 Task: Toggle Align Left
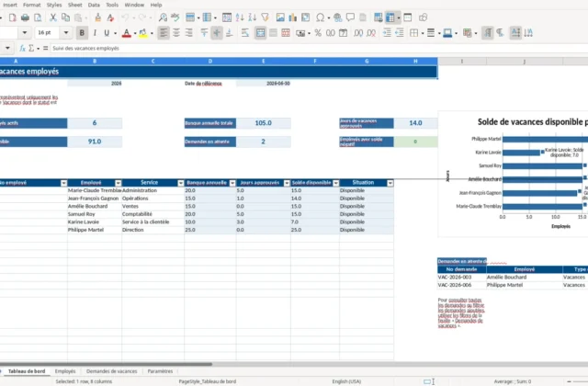[164, 33]
